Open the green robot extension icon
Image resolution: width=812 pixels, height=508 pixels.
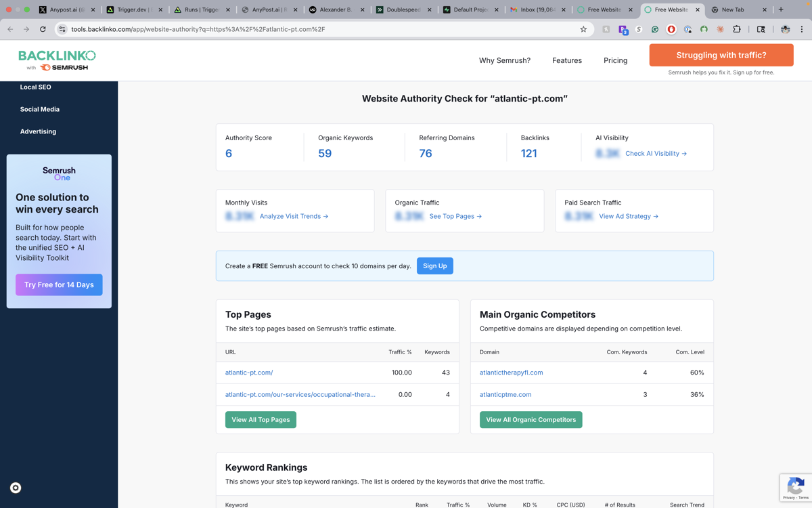[x=704, y=29]
